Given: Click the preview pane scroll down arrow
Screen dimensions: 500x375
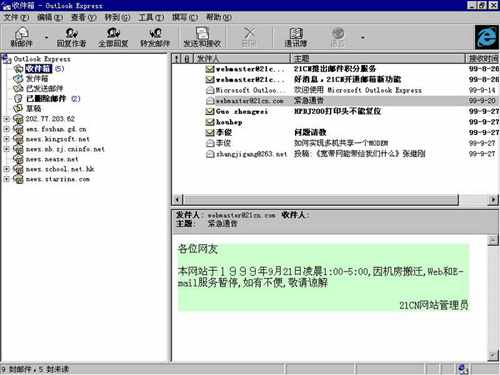Looking at the screenshot, I should 492,356.
